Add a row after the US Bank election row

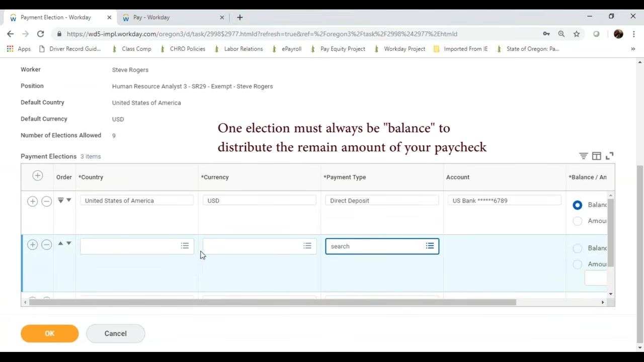pyautogui.click(x=32, y=201)
